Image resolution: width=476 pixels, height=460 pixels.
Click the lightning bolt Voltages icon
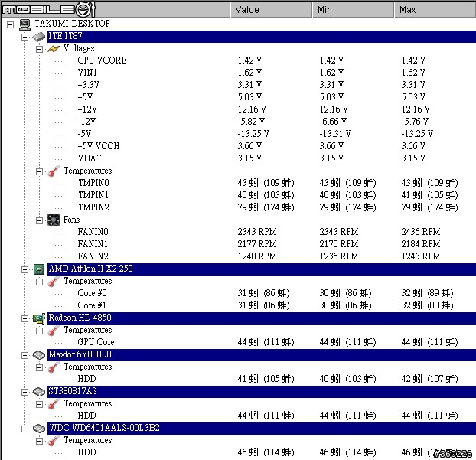point(54,49)
